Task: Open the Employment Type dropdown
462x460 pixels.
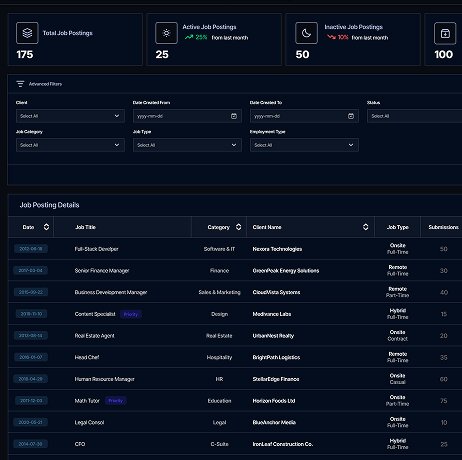Action: coord(304,145)
